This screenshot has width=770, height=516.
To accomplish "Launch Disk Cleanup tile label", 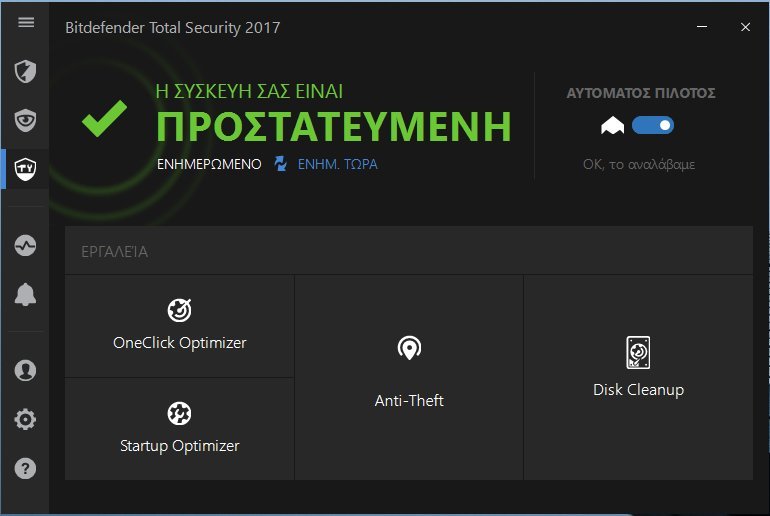I will pyautogui.click(x=638, y=390).
